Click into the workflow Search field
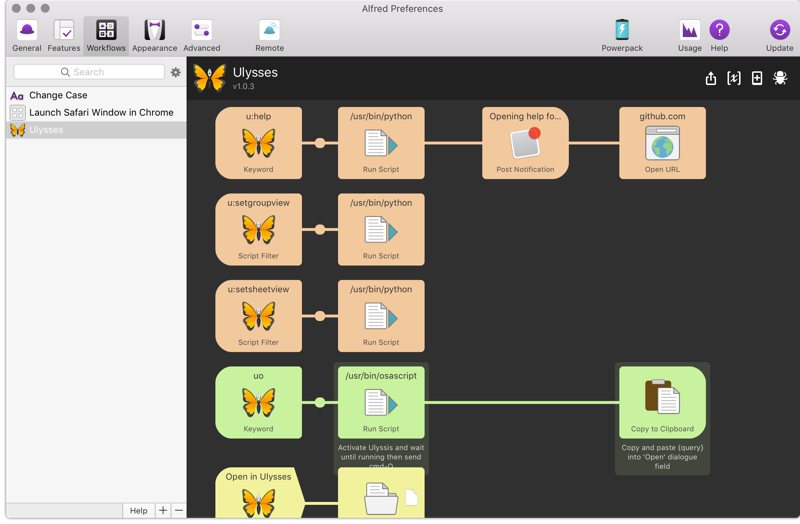Viewport: 800px width, 524px height. (89, 72)
